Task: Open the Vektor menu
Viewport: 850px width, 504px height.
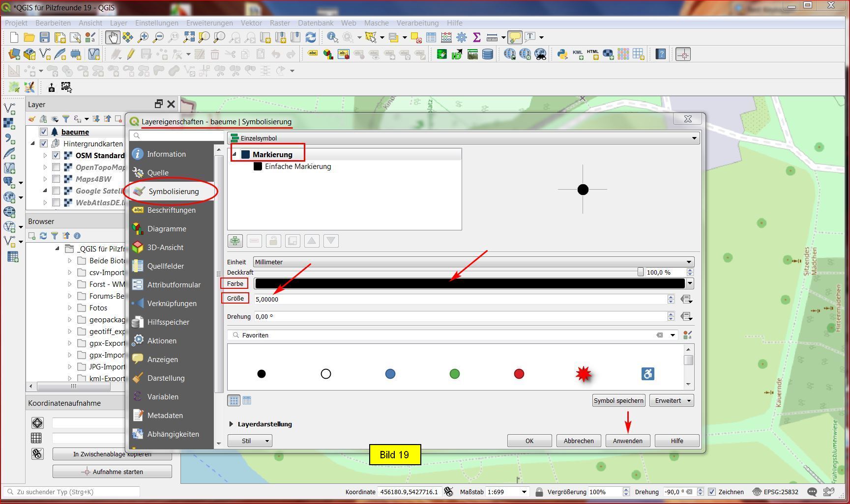Action: pos(251,23)
